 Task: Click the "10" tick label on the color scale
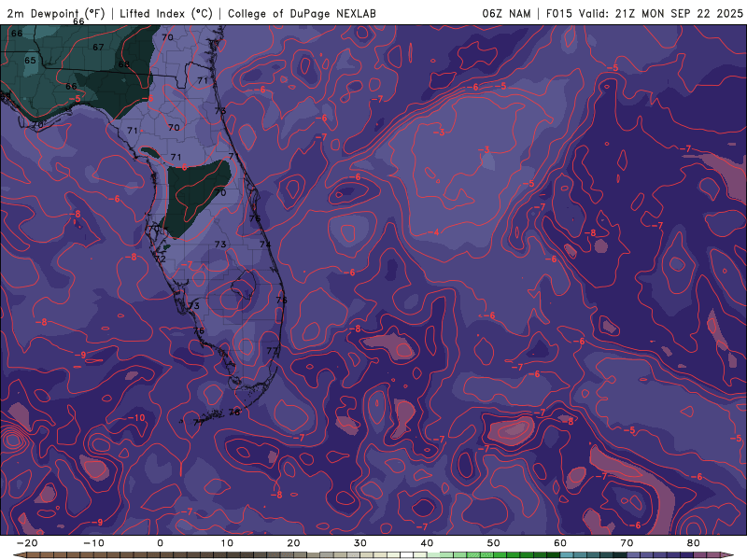click(x=227, y=543)
